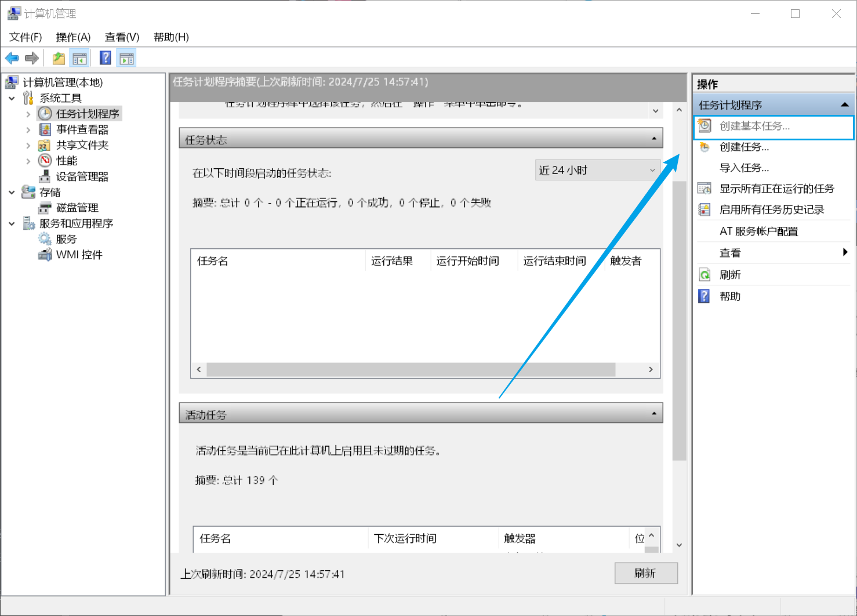Image resolution: width=857 pixels, height=616 pixels.
Task: Collapse the 存储 tree node
Action: [12, 193]
